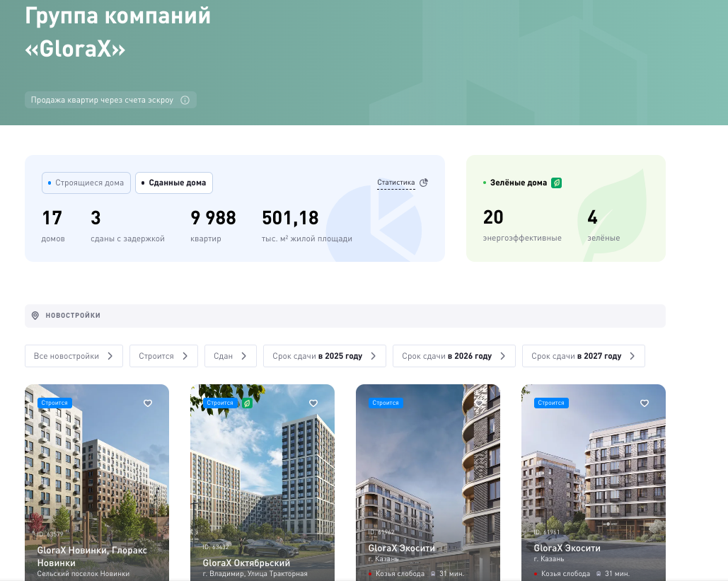Click GloraX Октябрьский title text
Screen dimensions: 728x581
pyautogui.click(x=246, y=563)
